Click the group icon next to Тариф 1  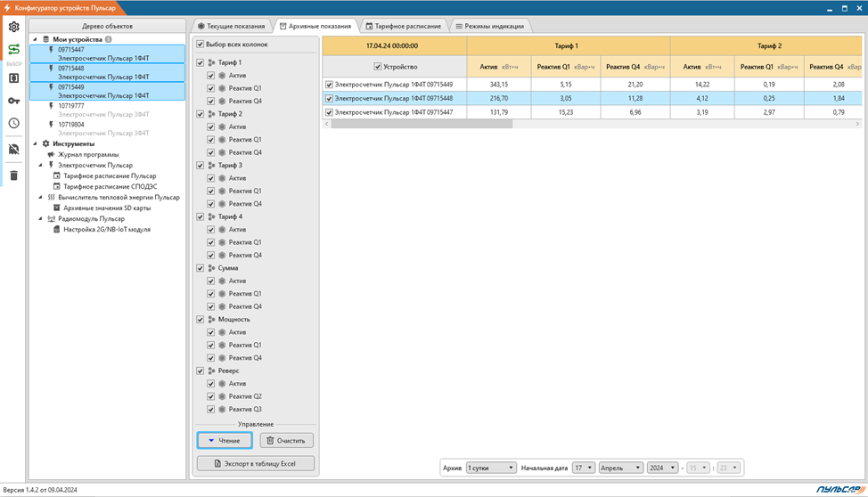(211, 62)
